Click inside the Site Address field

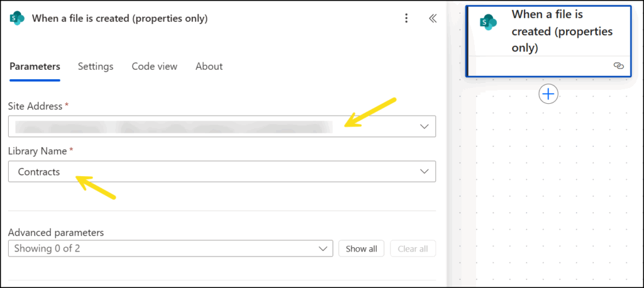click(x=208, y=126)
